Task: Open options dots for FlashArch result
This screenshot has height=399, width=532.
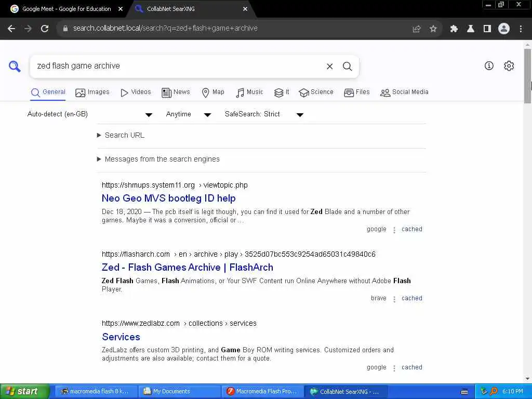Action: coord(394,299)
